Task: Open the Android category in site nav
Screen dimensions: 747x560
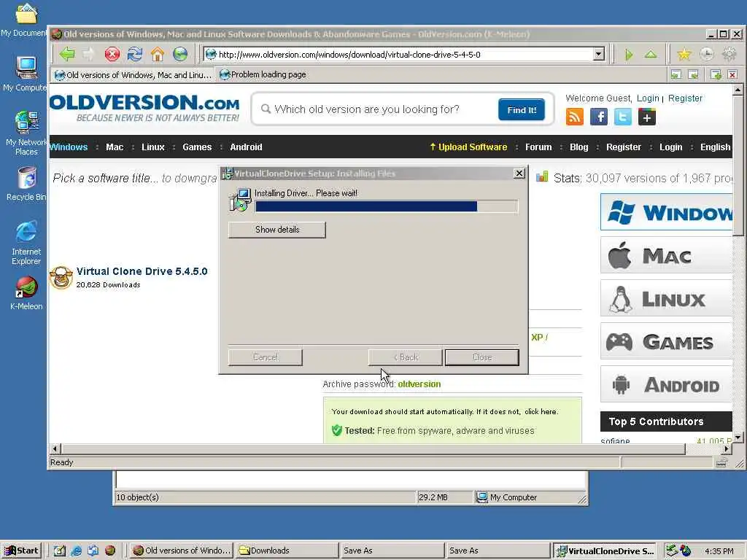Action: [x=246, y=147]
